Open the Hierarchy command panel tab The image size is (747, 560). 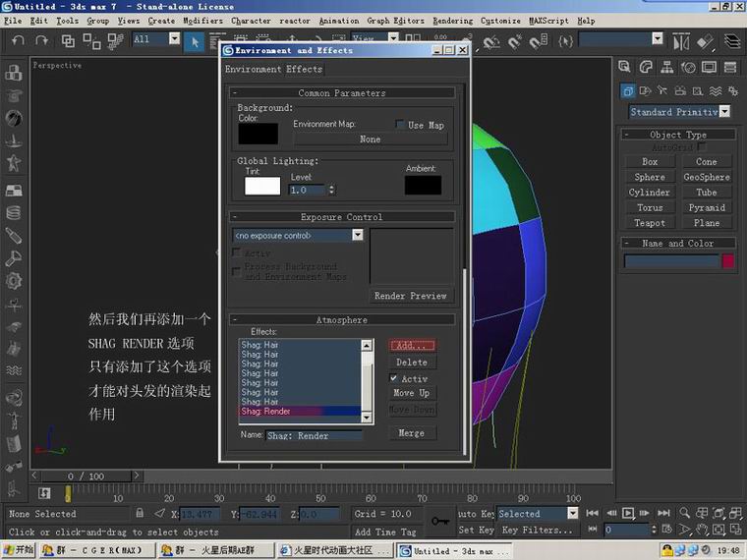[x=667, y=67]
